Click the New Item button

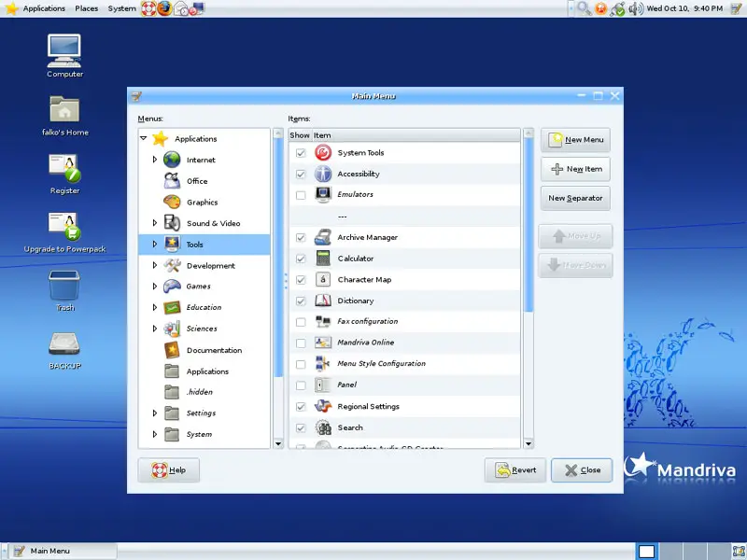tap(575, 169)
